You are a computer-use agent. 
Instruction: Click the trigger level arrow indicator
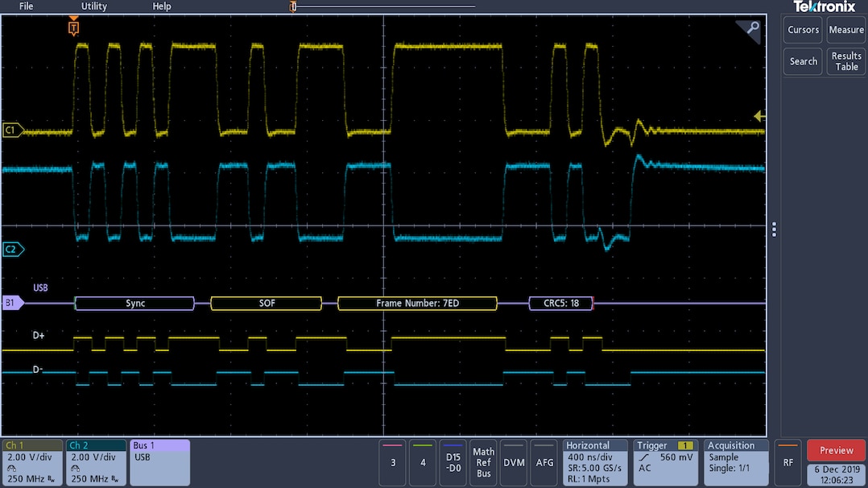coord(758,117)
